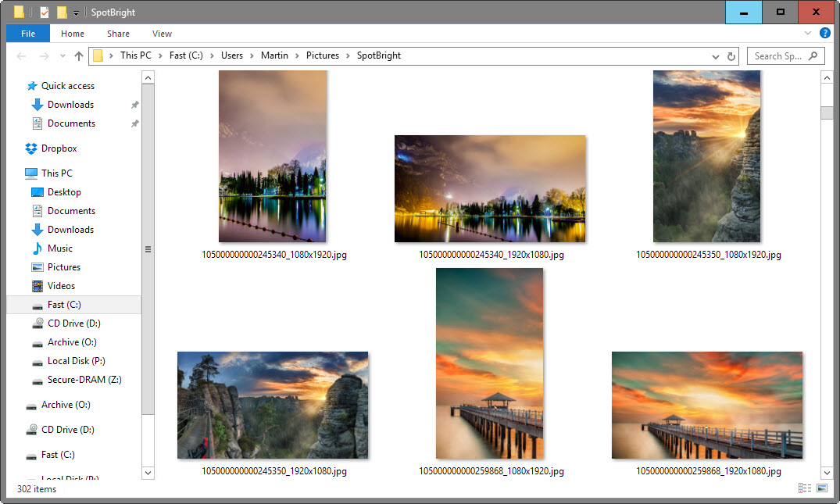Select pier thumbnail 105000000000259868_1080x1920.jpg
Screen dimensions: 840x504
pos(490,363)
